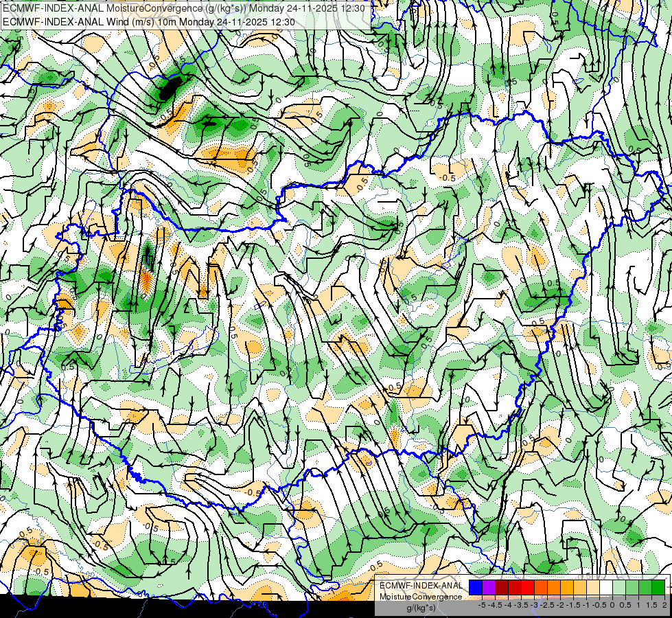The image size is (672, 618).
Task: Click the g/(kg*s) unit label in the legend
Action: pos(421,608)
